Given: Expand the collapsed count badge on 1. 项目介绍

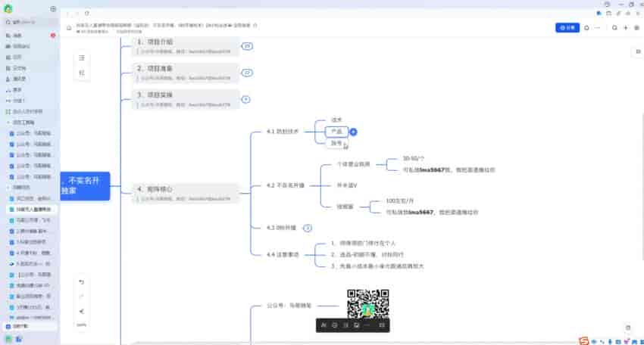Looking at the screenshot, I should click(246, 47).
